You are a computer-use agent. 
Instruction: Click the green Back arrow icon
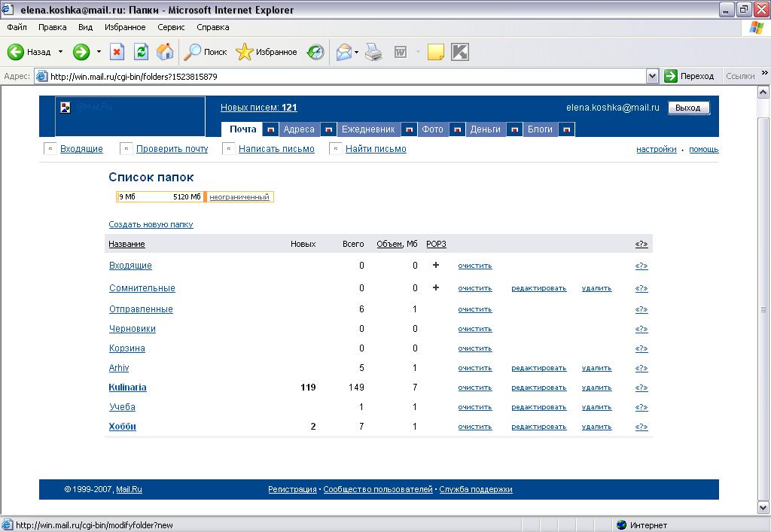(x=15, y=52)
